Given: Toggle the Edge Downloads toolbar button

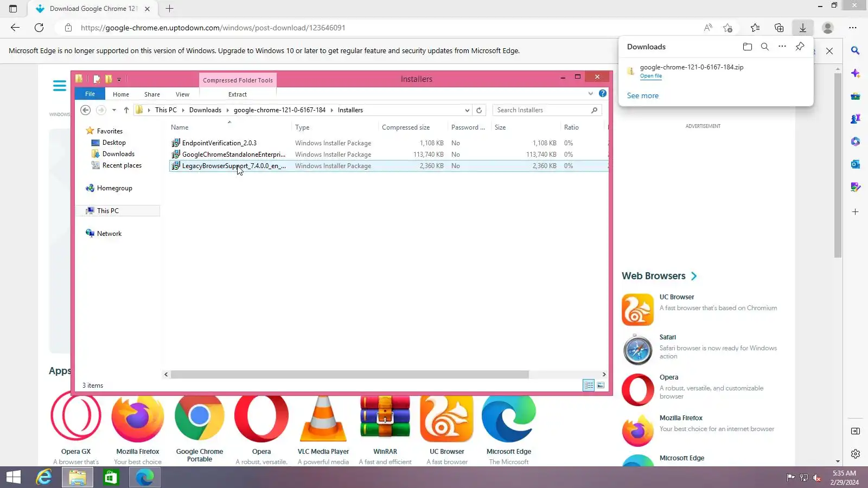Looking at the screenshot, I should [x=803, y=28].
